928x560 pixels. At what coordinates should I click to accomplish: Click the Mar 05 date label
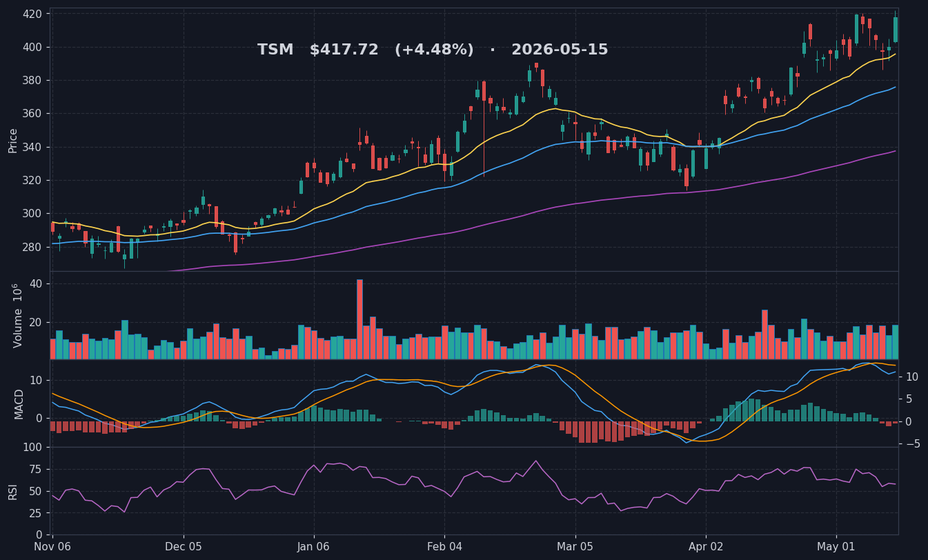coord(575,546)
